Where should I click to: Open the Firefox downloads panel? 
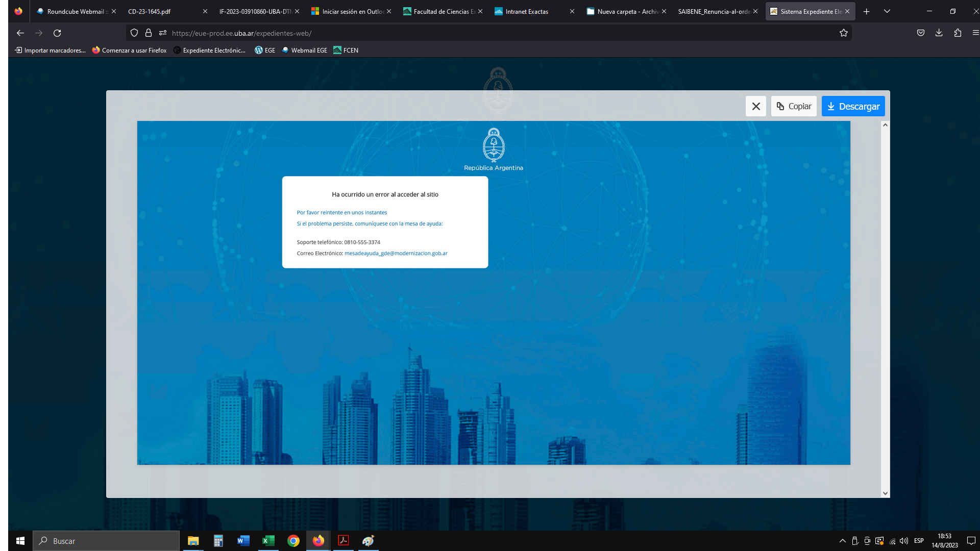coord(939,33)
